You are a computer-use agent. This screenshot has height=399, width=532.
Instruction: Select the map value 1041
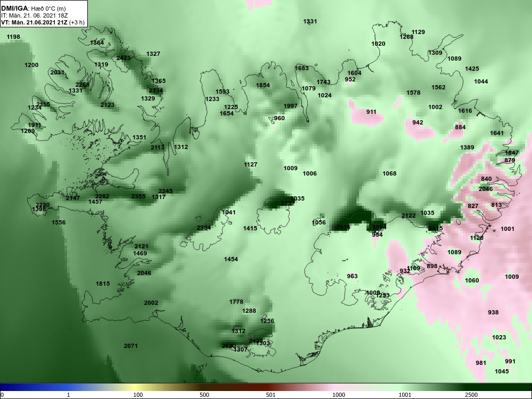[x=229, y=212]
